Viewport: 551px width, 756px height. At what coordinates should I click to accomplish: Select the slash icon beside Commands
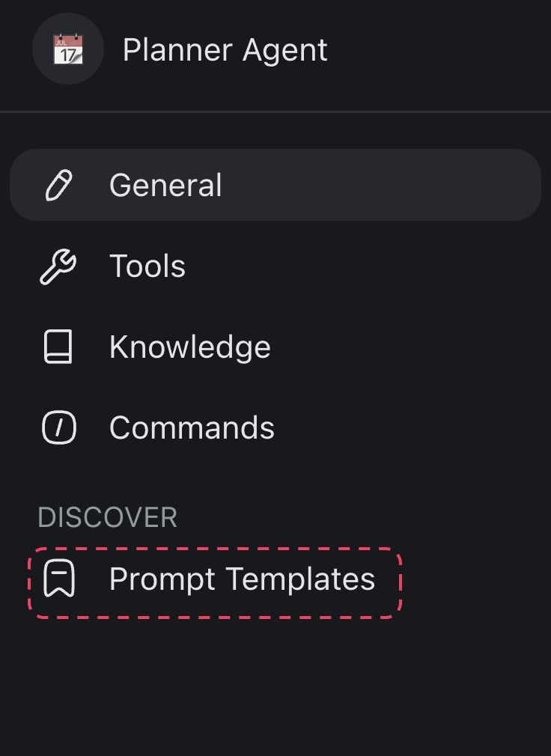pyautogui.click(x=58, y=427)
